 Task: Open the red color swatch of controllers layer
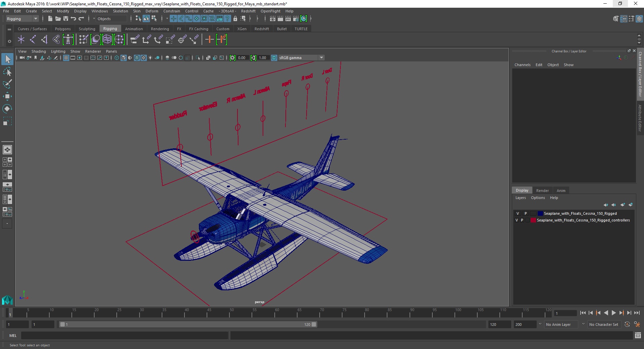[533, 220]
